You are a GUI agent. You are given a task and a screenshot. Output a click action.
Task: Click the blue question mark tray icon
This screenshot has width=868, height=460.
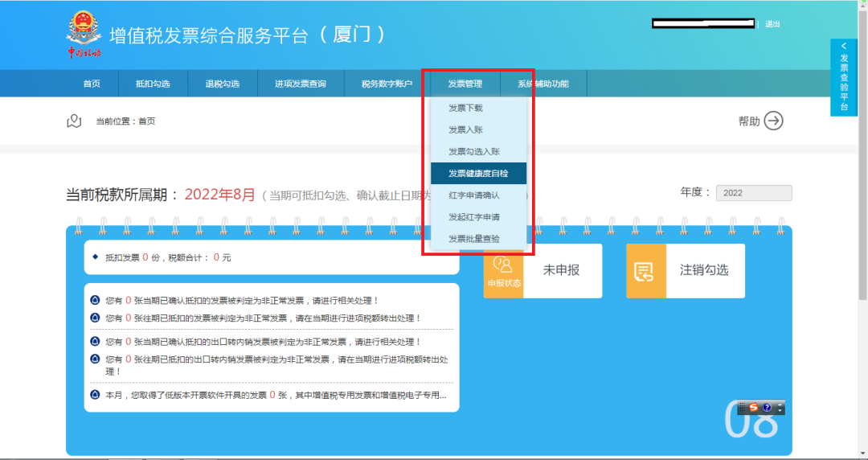pyautogui.click(x=767, y=408)
